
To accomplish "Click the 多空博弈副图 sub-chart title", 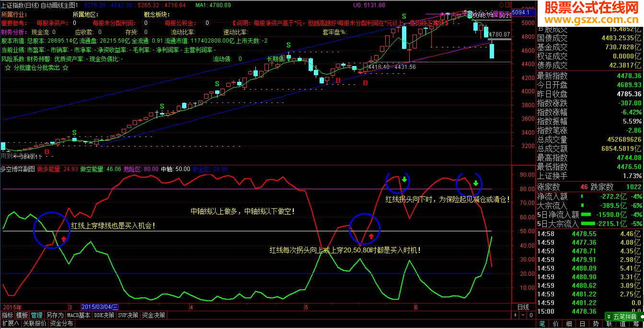I will click(x=18, y=169).
